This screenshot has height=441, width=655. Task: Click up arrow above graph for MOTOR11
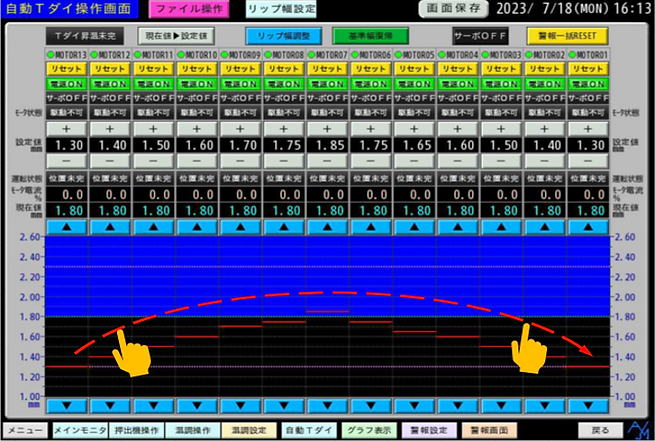(x=153, y=227)
